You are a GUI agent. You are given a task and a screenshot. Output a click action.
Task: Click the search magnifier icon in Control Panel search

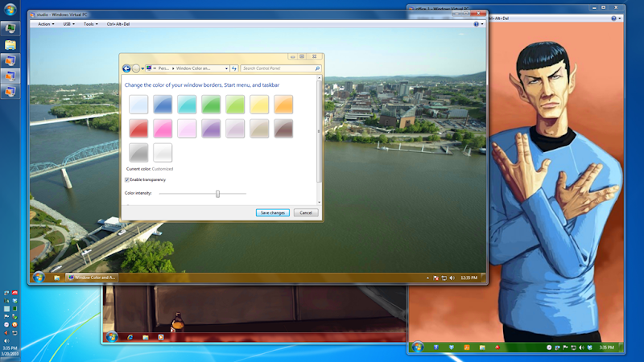click(x=317, y=68)
